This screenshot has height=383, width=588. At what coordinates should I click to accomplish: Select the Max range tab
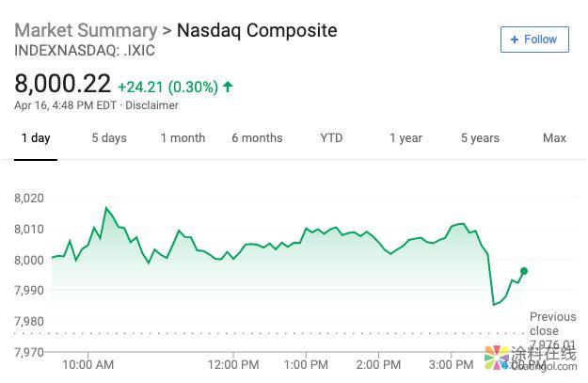point(554,138)
